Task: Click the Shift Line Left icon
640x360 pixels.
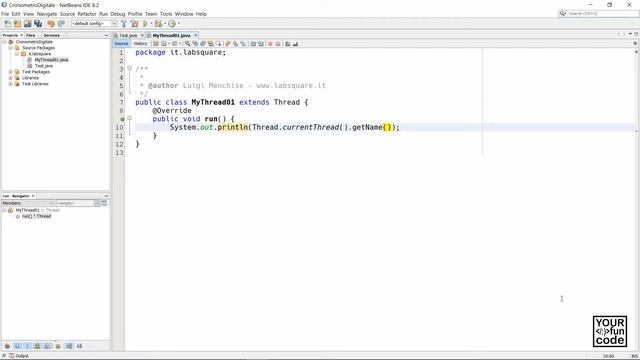Action: (253, 44)
